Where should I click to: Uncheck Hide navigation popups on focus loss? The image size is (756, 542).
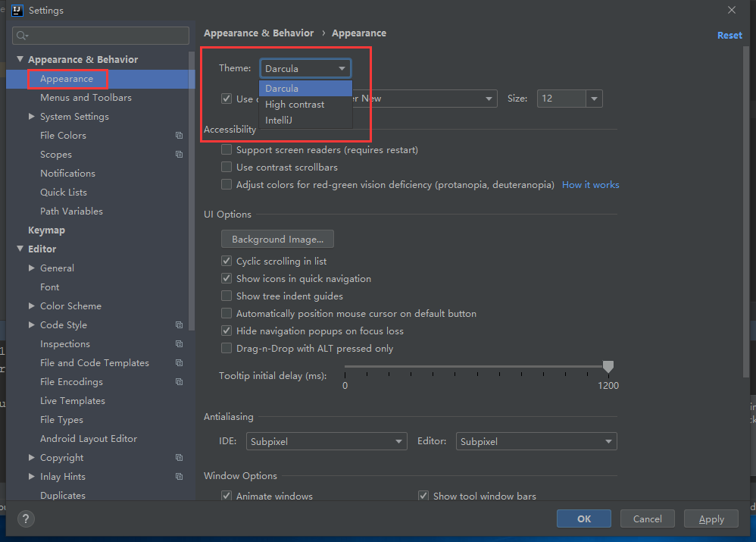click(x=226, y=331)
